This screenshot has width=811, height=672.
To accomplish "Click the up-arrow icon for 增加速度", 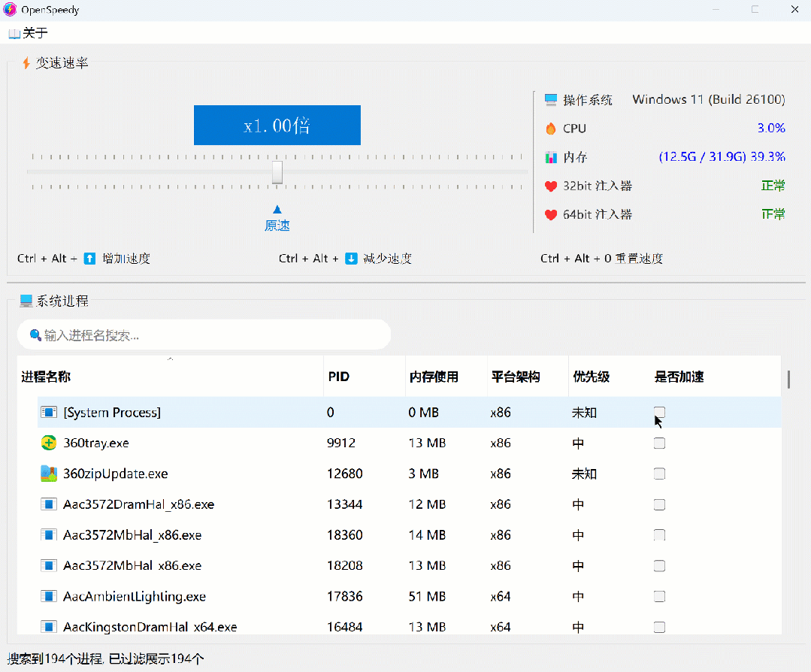I will (x=89, y=258).
